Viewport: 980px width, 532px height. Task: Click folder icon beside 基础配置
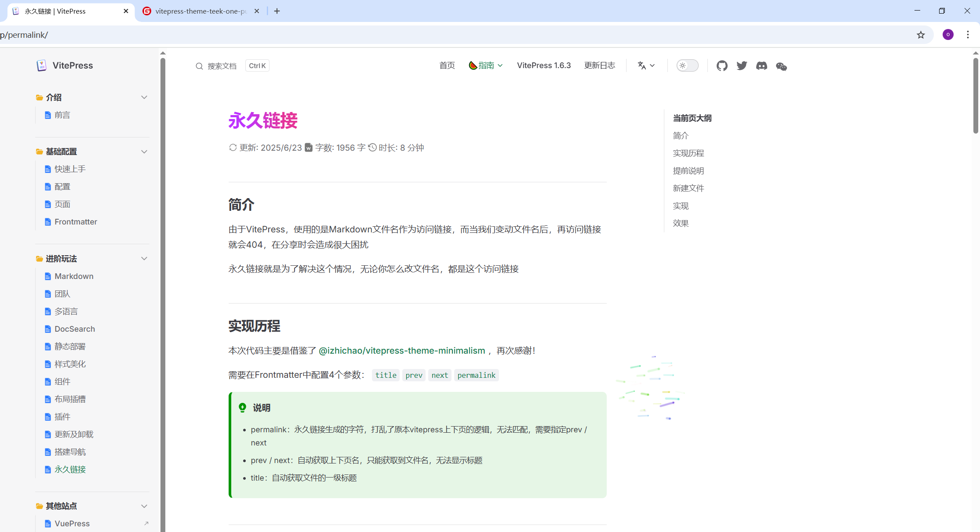pos(40,152)
